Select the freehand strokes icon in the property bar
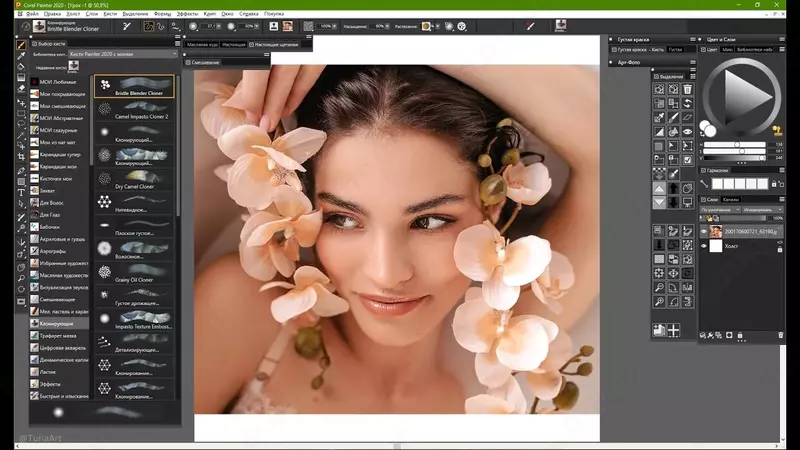Image resolution: width=800 pixels, height=450 pixels. tap(148, 26)
